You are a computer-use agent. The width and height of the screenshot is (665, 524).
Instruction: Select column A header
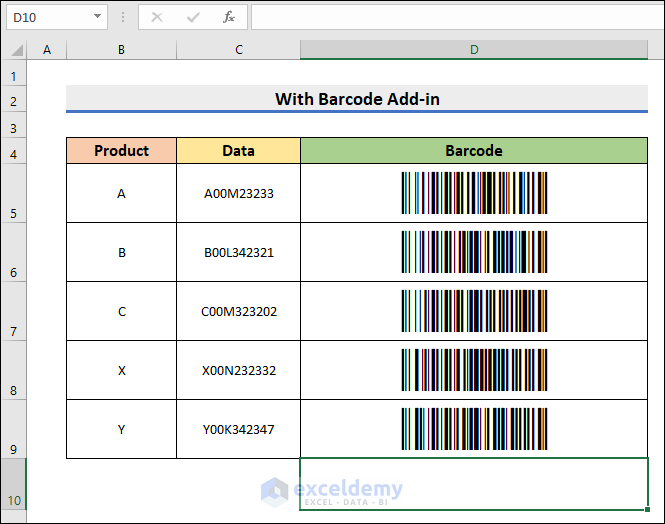click(x=47, y=50)
